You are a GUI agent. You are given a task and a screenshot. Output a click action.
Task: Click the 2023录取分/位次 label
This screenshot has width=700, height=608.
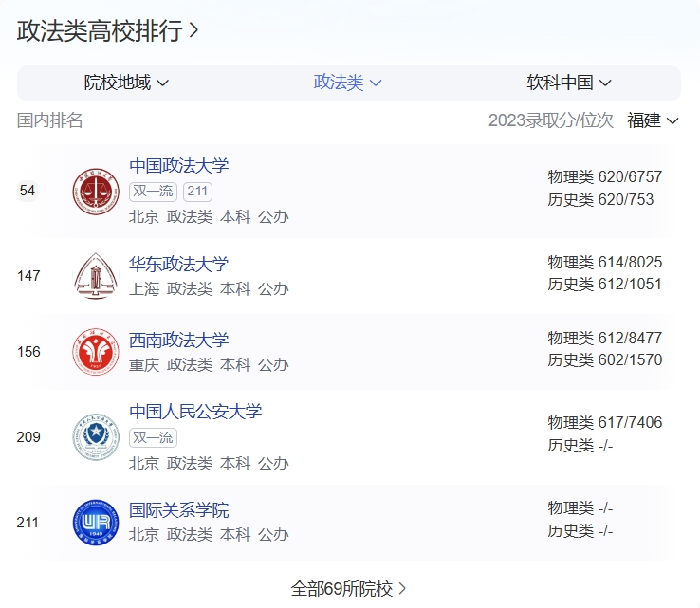pos(551,120)
